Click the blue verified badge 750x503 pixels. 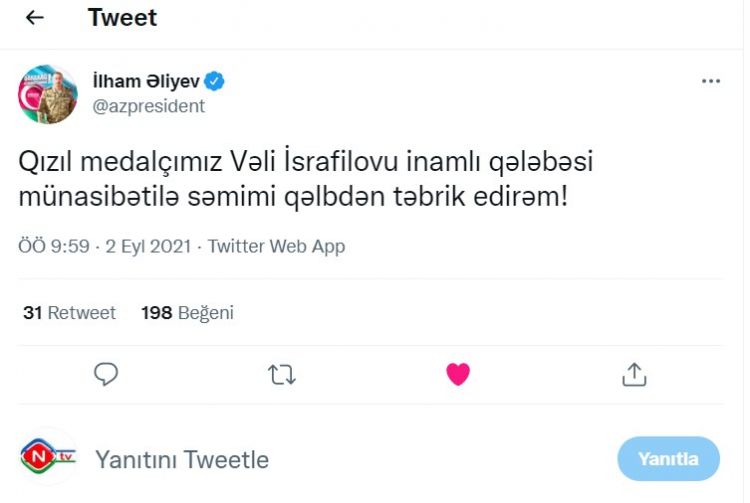215,82
